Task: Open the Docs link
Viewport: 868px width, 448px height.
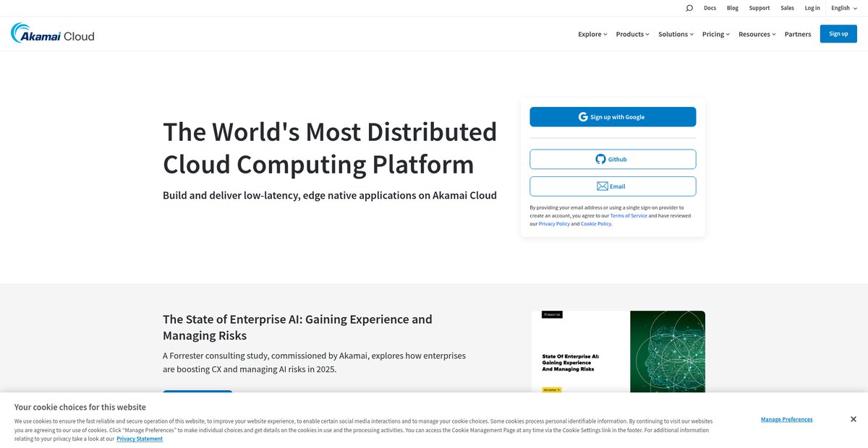Action: point(710,8)
